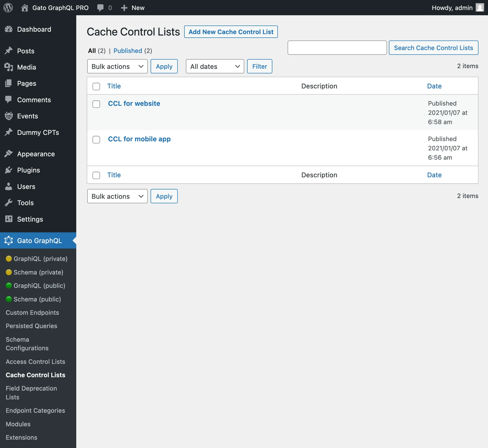Click the New label in the admin bar

[x=138, y=8]
